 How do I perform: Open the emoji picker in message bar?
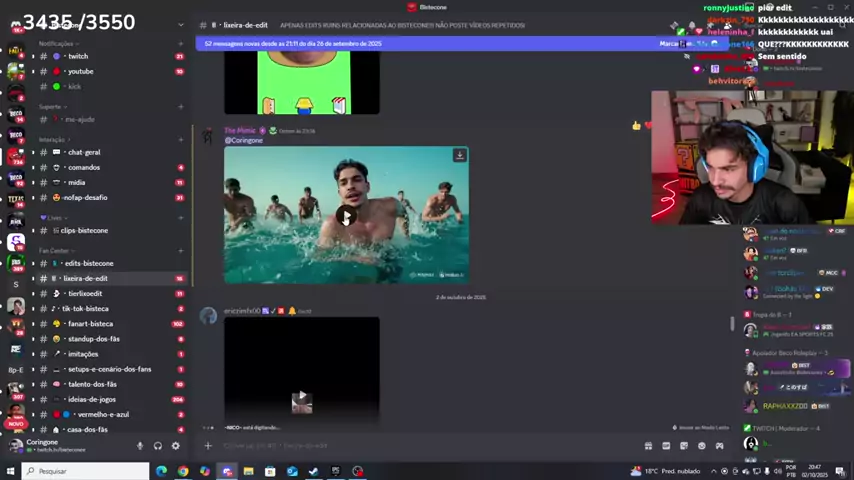click(701, 446)
